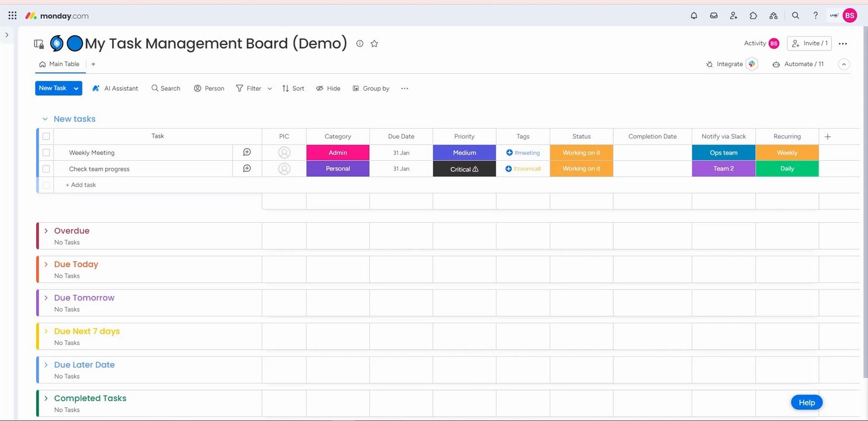868x421 pixels.
Task: Select all tasks with header checkbox
Action: [x=46, y=136]
